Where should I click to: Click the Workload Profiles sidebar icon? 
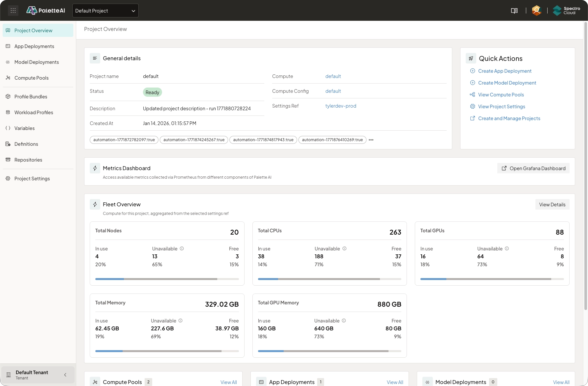[x=8, y=112]
